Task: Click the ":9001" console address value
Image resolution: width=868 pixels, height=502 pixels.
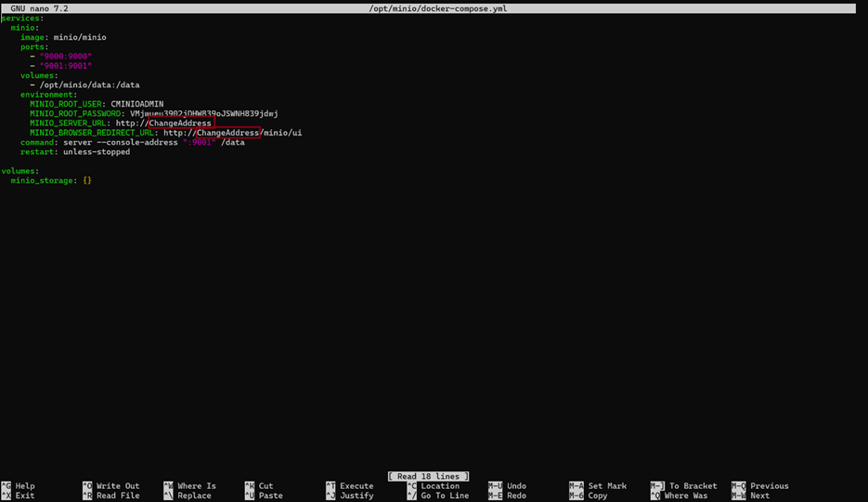Action: 200,142
